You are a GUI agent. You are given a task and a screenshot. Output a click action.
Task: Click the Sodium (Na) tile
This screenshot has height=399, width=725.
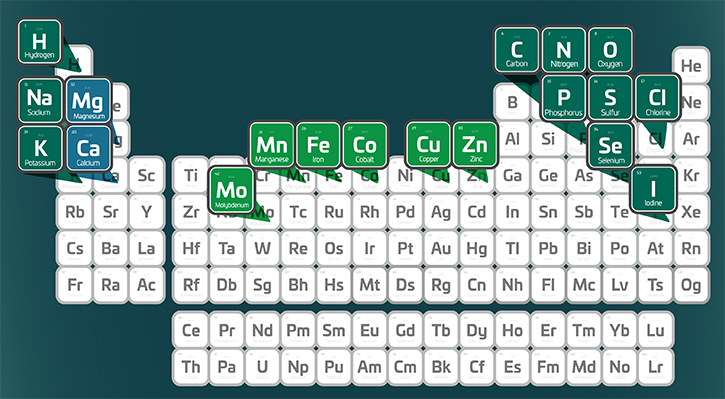pos(40,100)
